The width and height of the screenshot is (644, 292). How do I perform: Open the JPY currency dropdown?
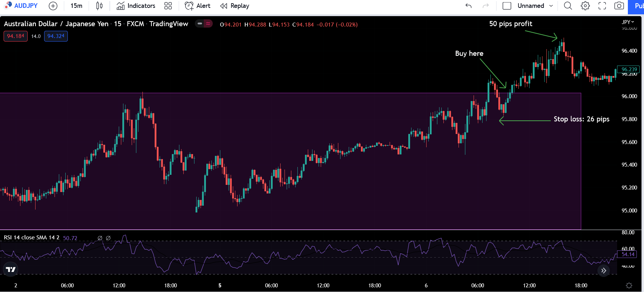point(628,22)
